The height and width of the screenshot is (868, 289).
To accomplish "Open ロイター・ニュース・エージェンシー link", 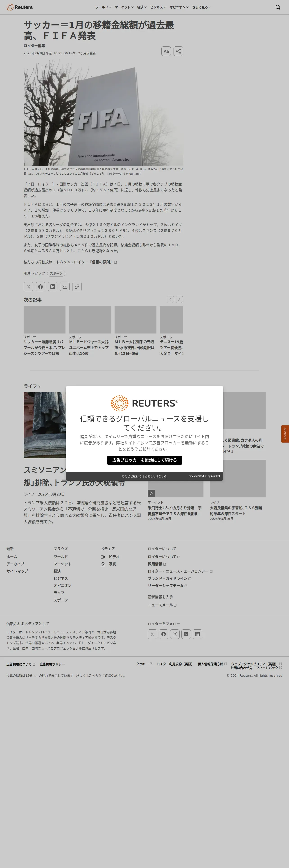I will click(180, 571).
